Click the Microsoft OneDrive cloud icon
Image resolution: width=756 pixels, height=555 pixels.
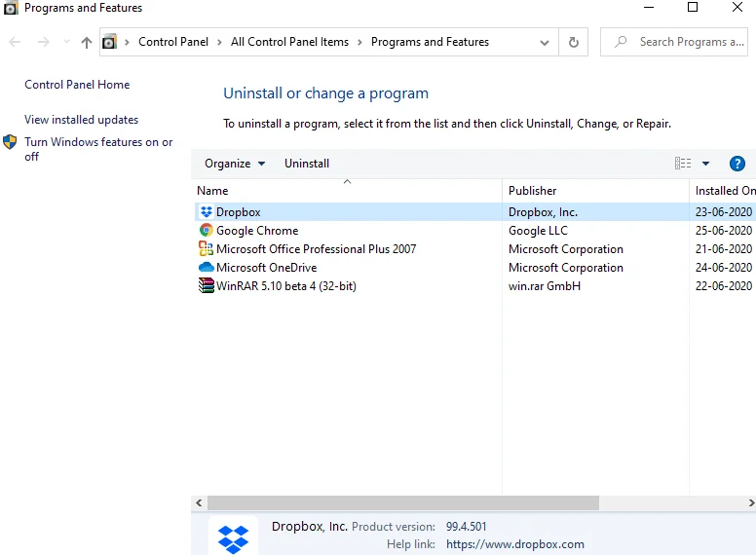(207, 267)
